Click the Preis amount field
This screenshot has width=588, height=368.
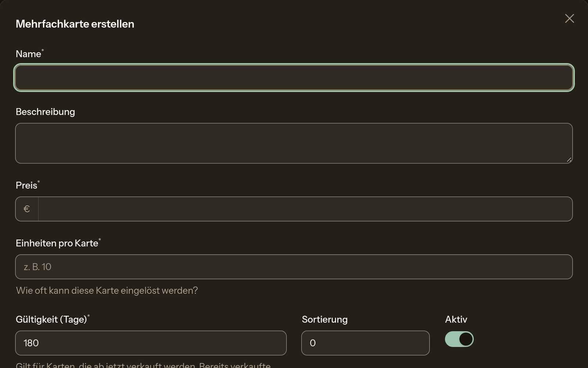(305, 209)
